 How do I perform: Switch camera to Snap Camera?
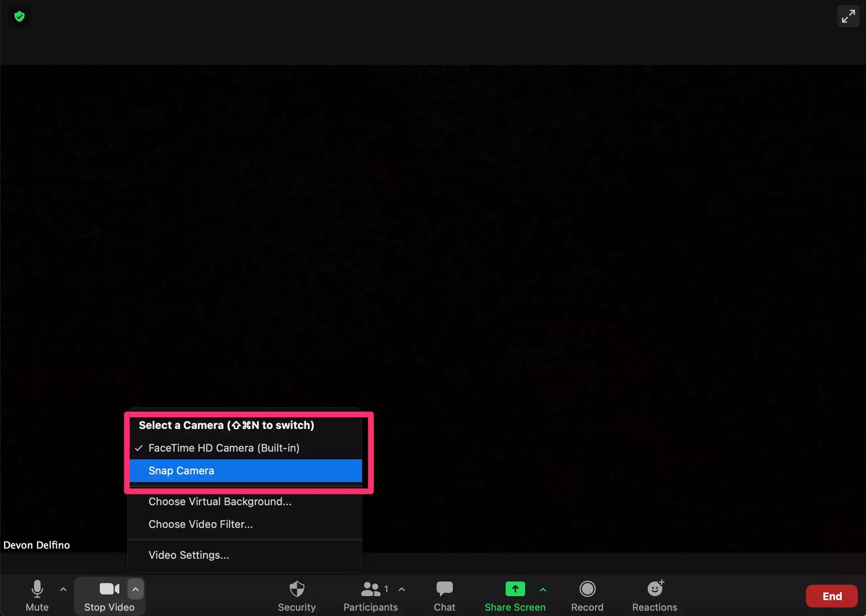click(x=181, y=471)
